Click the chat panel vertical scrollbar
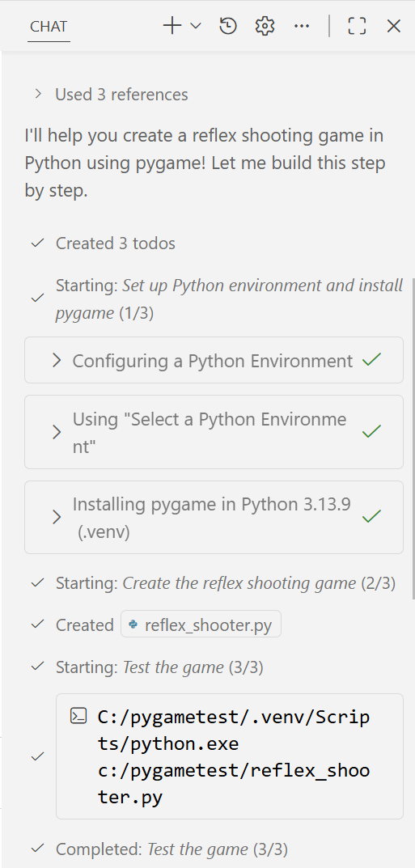The image size is (415, 868). [413, 438]
